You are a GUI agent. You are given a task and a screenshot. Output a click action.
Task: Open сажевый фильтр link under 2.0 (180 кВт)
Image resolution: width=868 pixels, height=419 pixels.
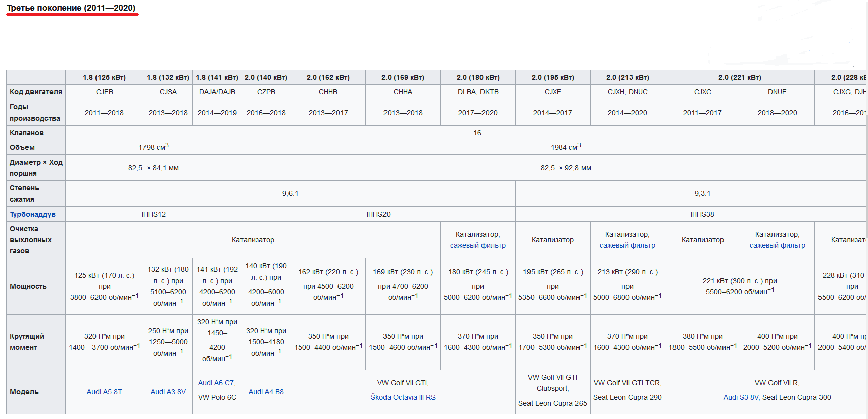477,245
